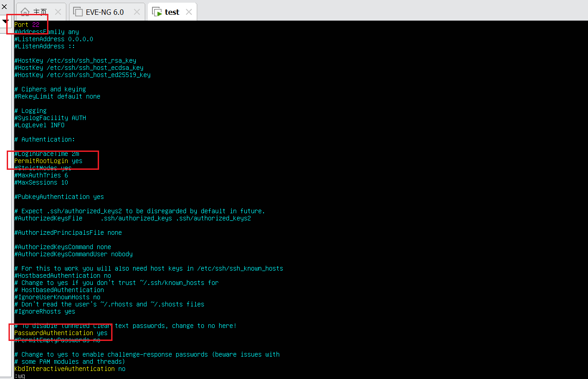588x379 pixels.
Task: Click the '#LogLevel INFO' line
Action: (x=39, y=125)
